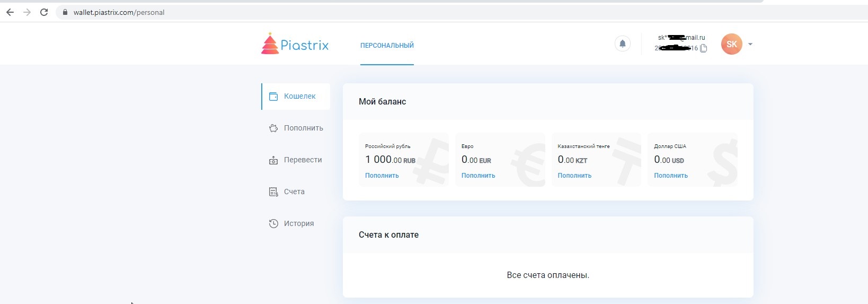The height and width of the screenshot is (304, 868).
Task: Go back to the previous browser page
Action: [10, 12]
